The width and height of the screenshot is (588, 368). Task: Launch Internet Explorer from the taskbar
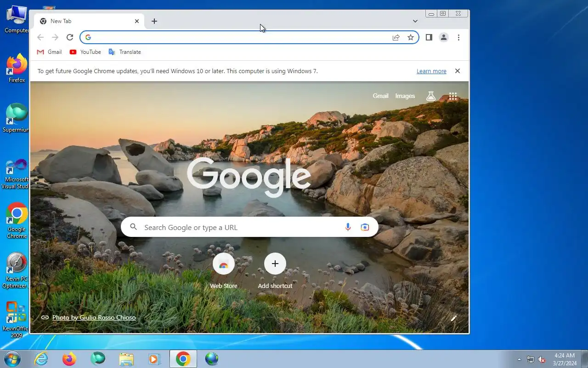(41, 359)
